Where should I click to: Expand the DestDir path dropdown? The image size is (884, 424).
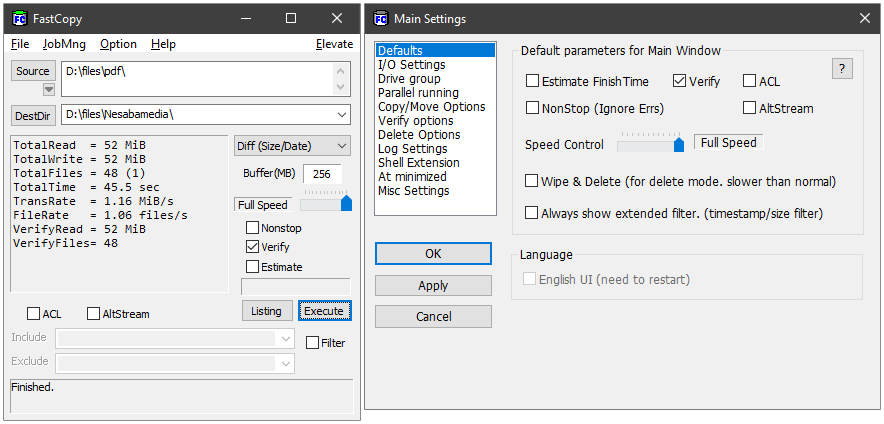tap(342, 114)
